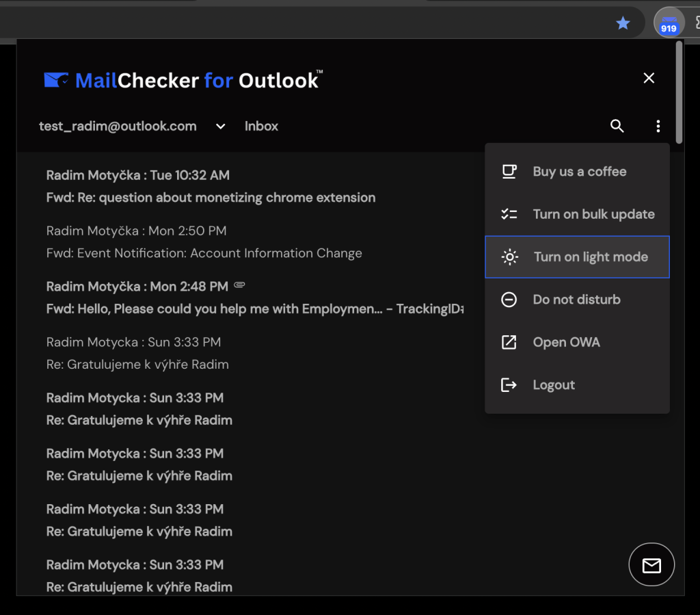Click the MailChecker extension icon showing 919
The height and width of the screenshot is (615, 700).
[669, 23]
